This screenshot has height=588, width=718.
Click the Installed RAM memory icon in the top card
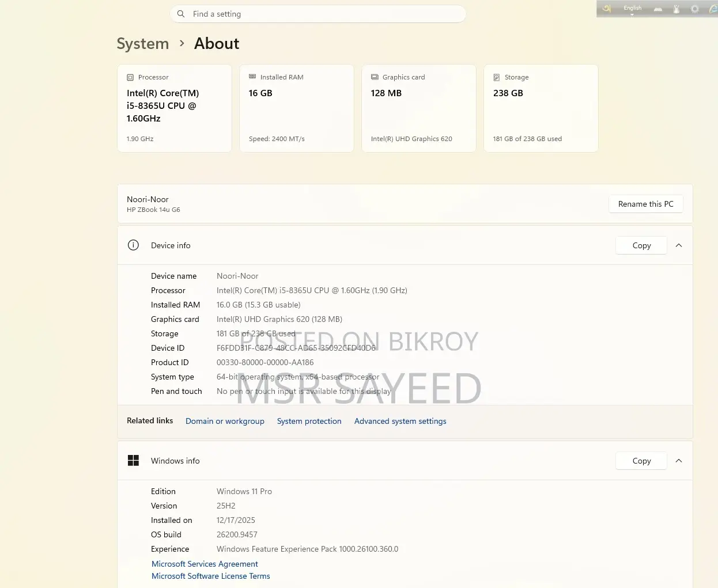(252, 77)
